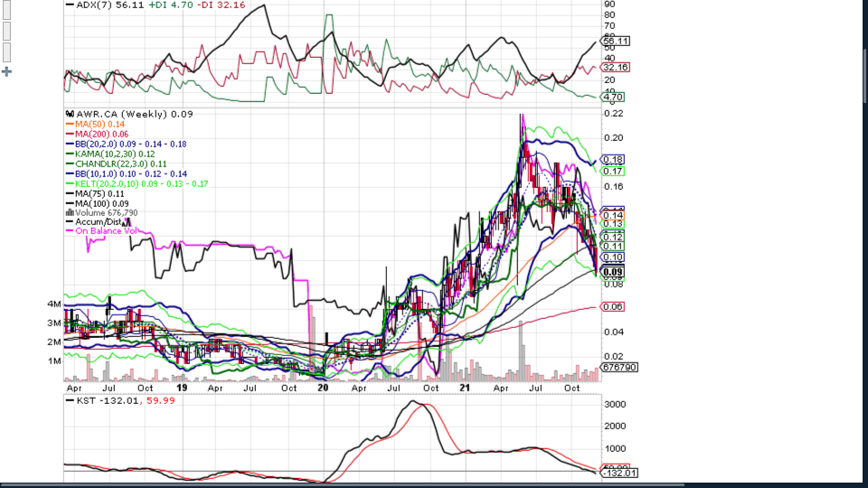Click the 2M volume axis label

(x=54, y=343)
